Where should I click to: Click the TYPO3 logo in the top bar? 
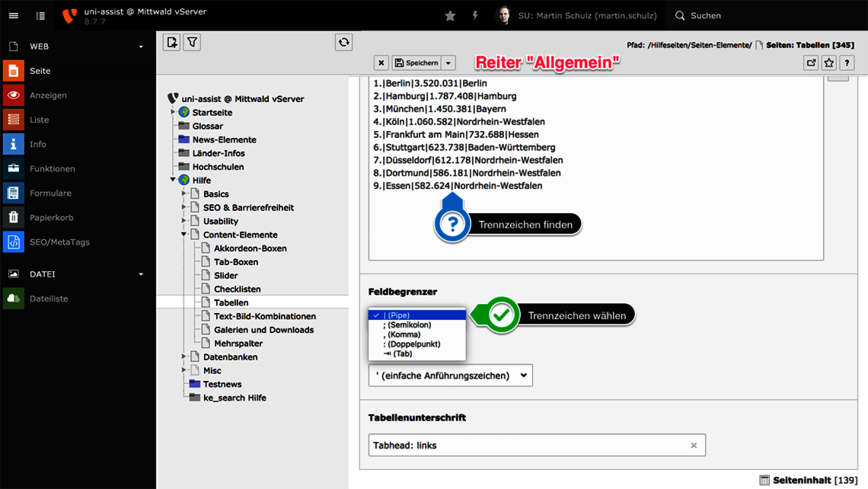tap(70, 15)
